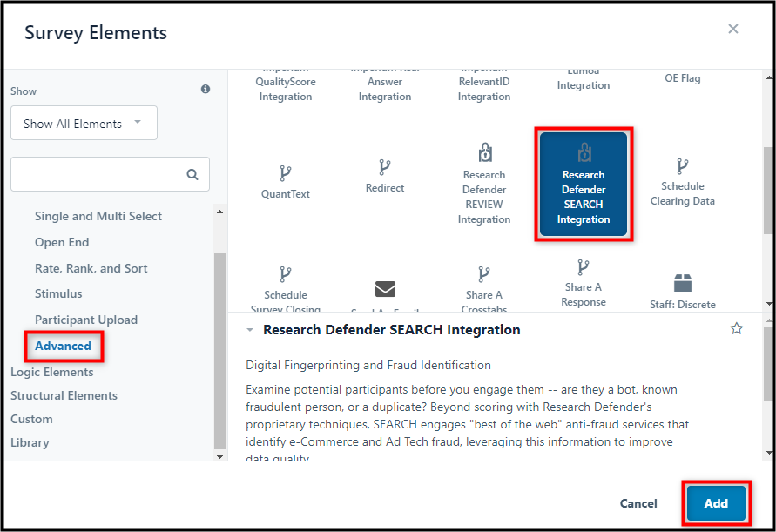Collapse the Research Defender SEARCH Integration description
The width and height of the screenshot is (776, 532).
click(x=250, y=330)
